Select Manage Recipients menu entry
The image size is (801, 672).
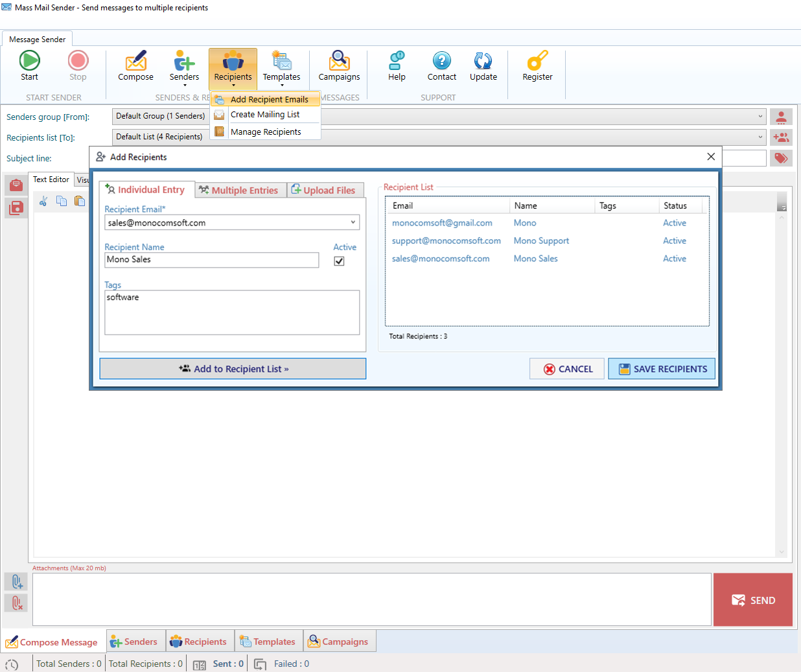click(266, 132)
